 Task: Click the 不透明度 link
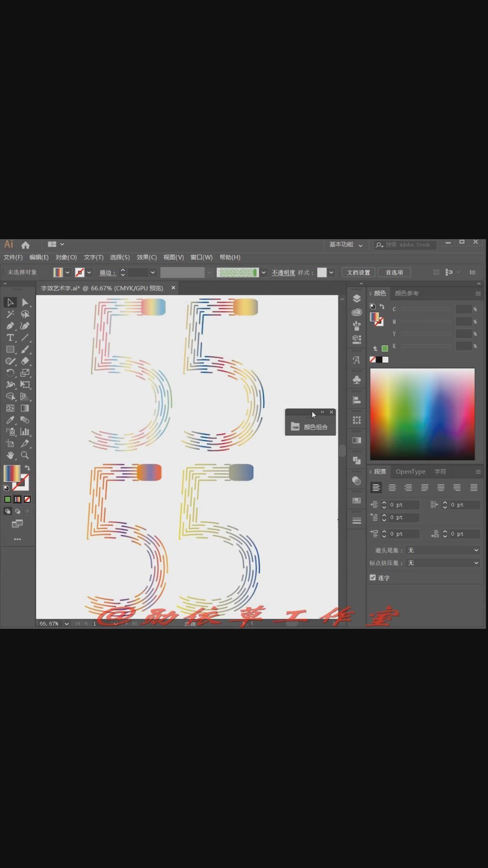283,272
